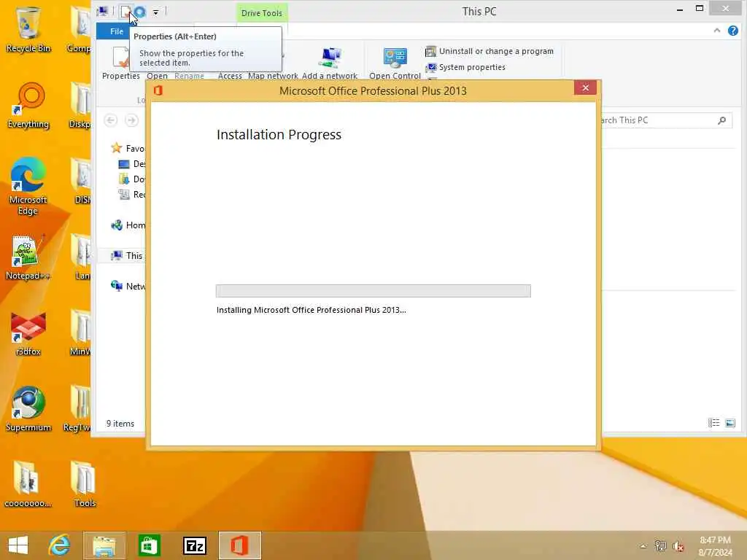Screen dimensions: 747x560
Task: Click the Back navigation arrow
Action: tap(111, 120)
